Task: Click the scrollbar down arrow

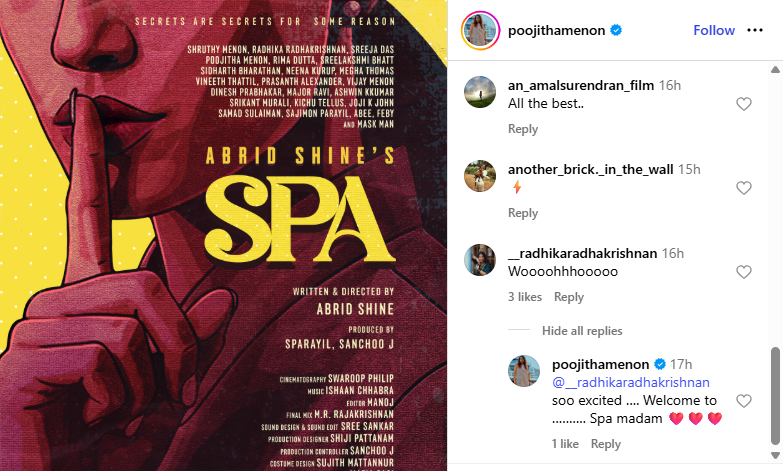Action: 775,456
